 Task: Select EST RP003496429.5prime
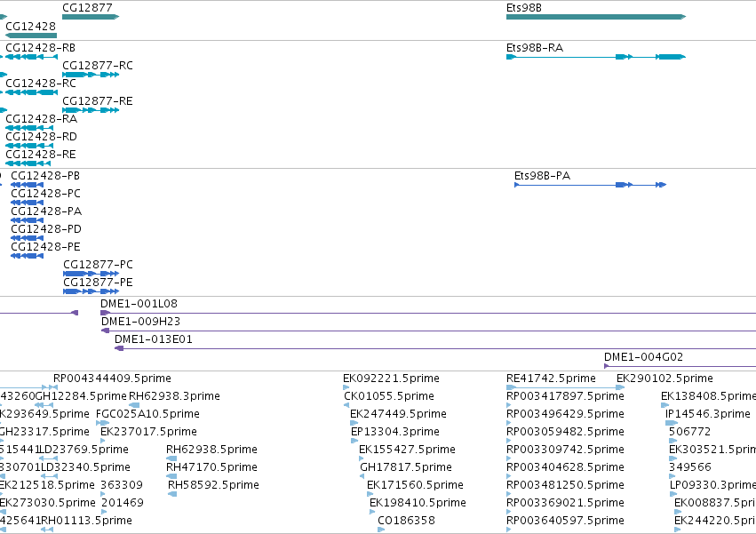point(565,414)
